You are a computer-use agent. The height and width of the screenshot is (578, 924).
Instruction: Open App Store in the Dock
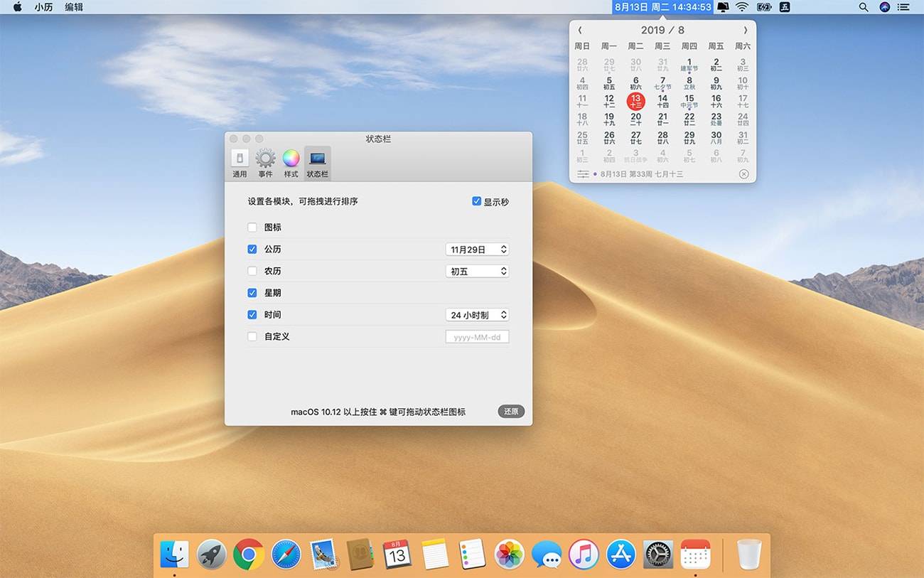621,555
